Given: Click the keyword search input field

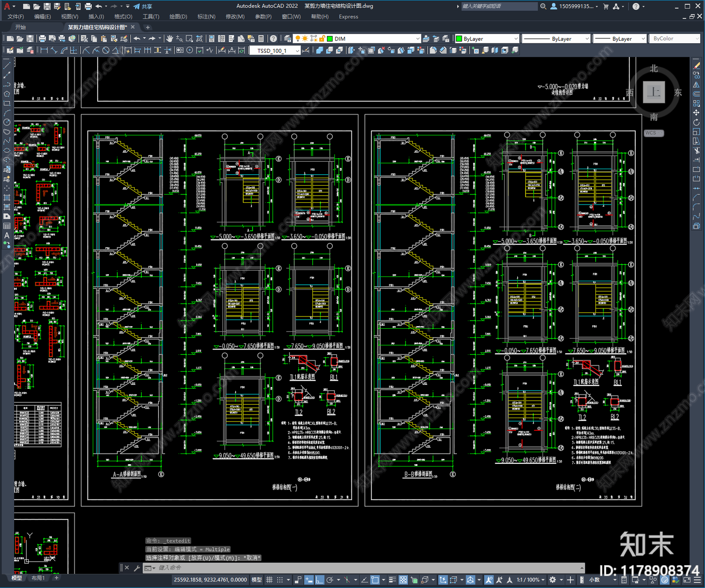Looking at the screenshot, I should click(x=499, y=6).
